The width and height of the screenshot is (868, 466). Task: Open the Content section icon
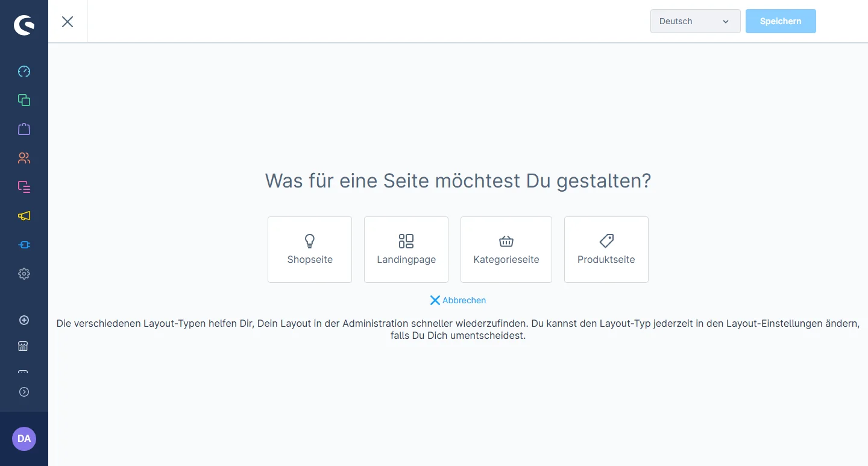click(24, 187)
